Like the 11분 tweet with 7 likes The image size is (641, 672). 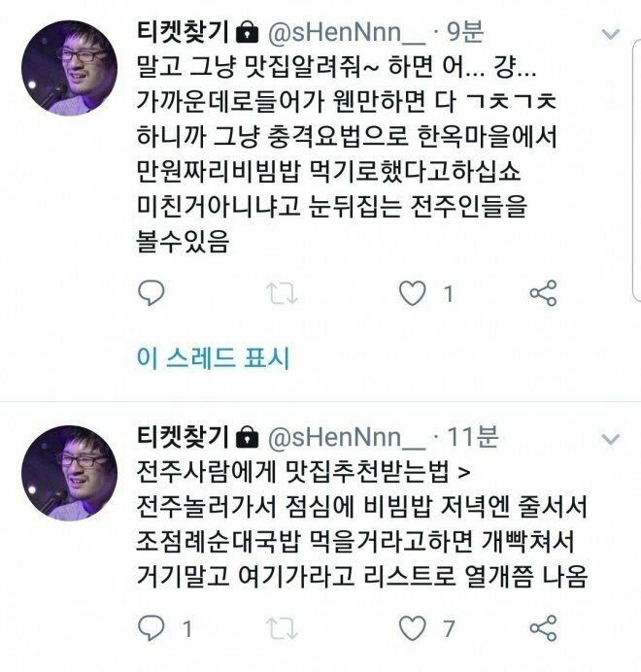413,628
